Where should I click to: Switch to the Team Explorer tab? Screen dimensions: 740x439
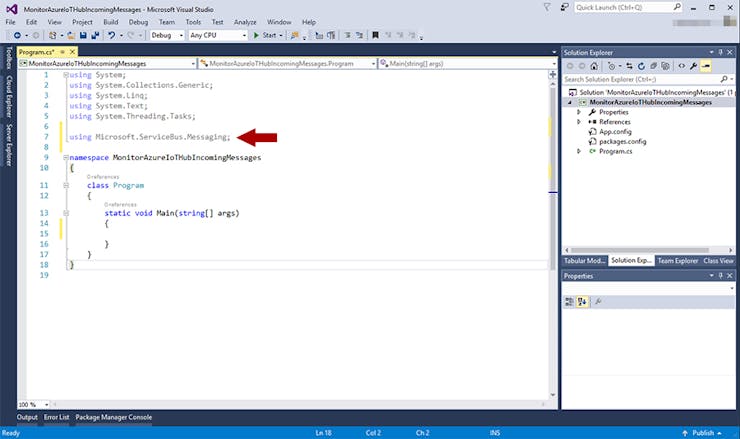pos(678,261)
